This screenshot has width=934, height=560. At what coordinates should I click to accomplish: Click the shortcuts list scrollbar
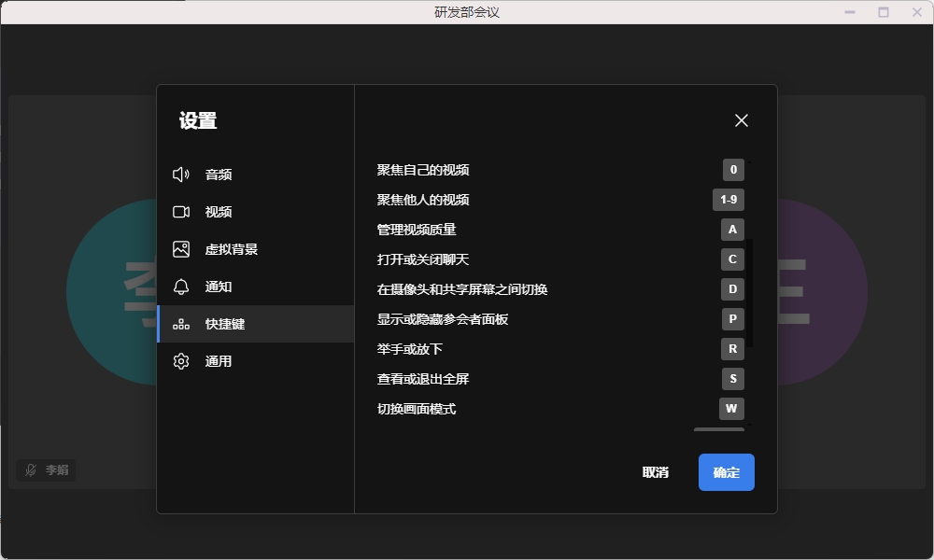click(750, 293)
